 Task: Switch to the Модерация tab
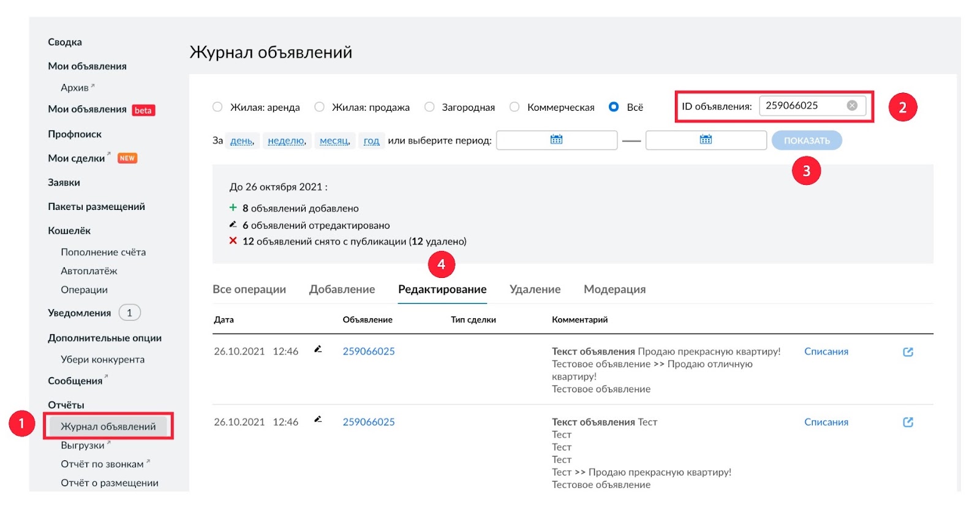pyautogui.click(x=614, y=289)
